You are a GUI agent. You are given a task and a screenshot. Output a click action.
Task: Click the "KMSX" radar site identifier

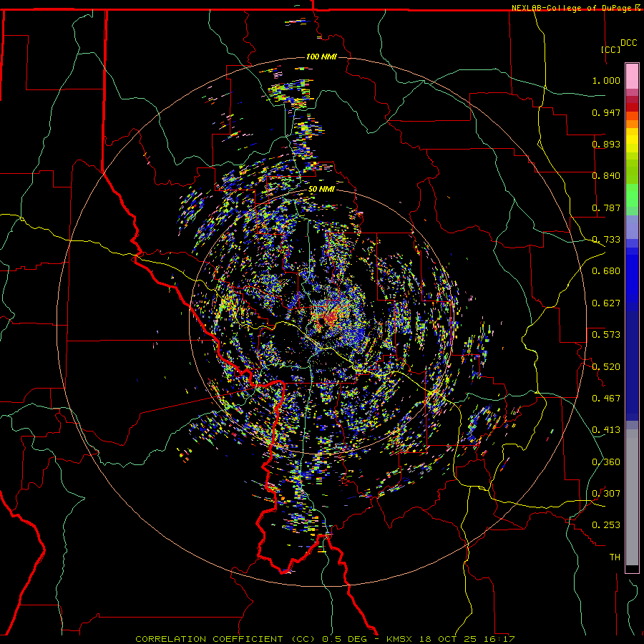401,639
